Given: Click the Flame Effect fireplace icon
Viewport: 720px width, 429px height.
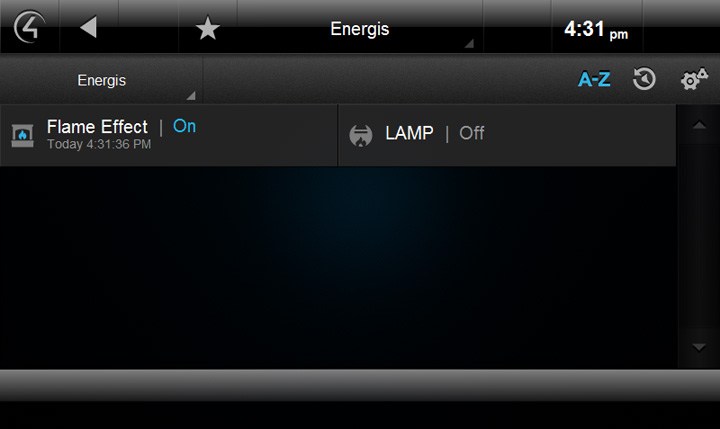Looking at the screenshot, I should coord(22,135).
